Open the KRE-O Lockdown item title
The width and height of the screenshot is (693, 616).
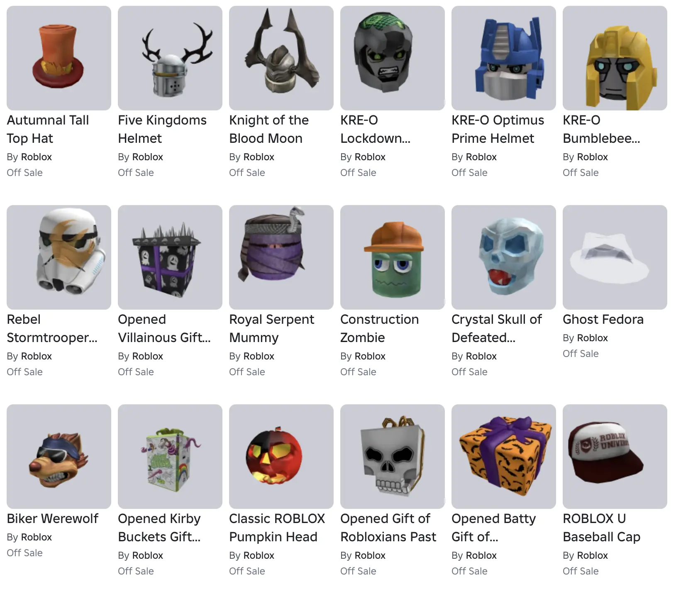(x=375, y=129)
